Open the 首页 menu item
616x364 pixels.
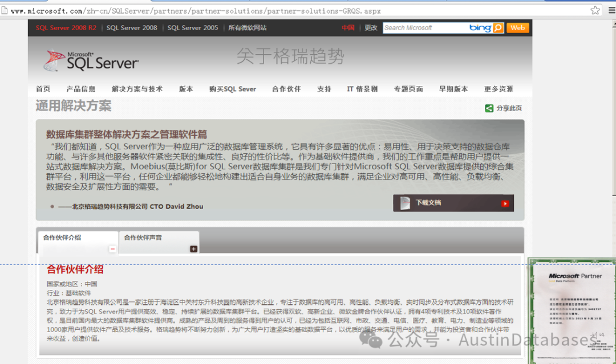[43, 89]
